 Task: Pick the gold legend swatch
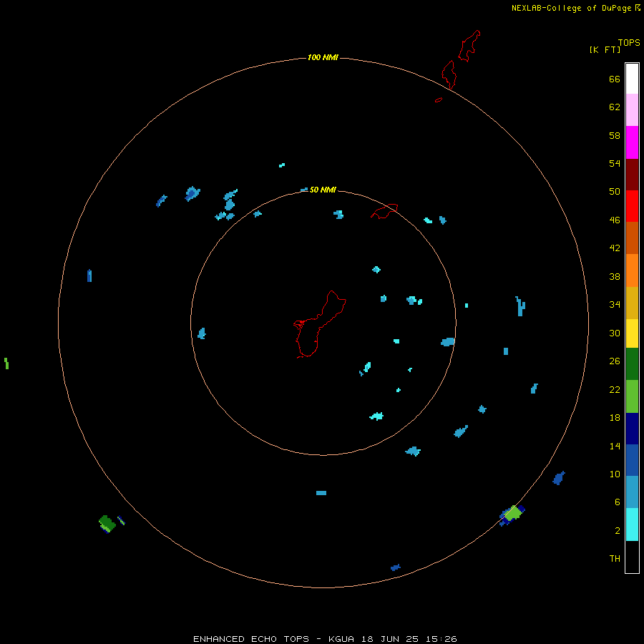[632, 303]
